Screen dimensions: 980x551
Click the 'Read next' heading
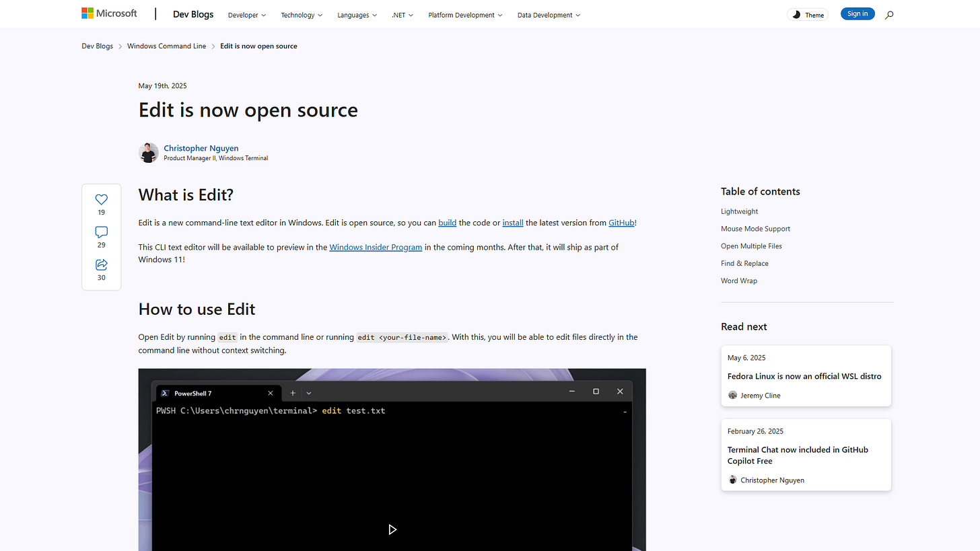(744, 327)
